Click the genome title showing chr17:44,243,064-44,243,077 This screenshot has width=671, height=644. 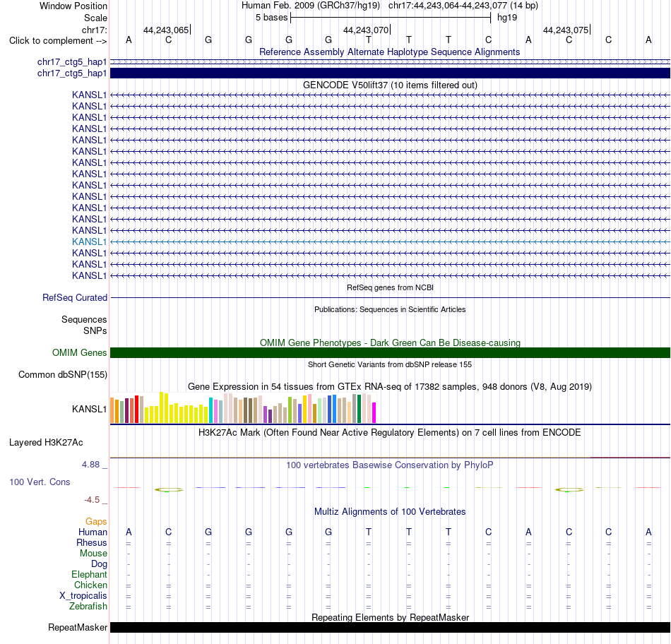tap(389, 6)
